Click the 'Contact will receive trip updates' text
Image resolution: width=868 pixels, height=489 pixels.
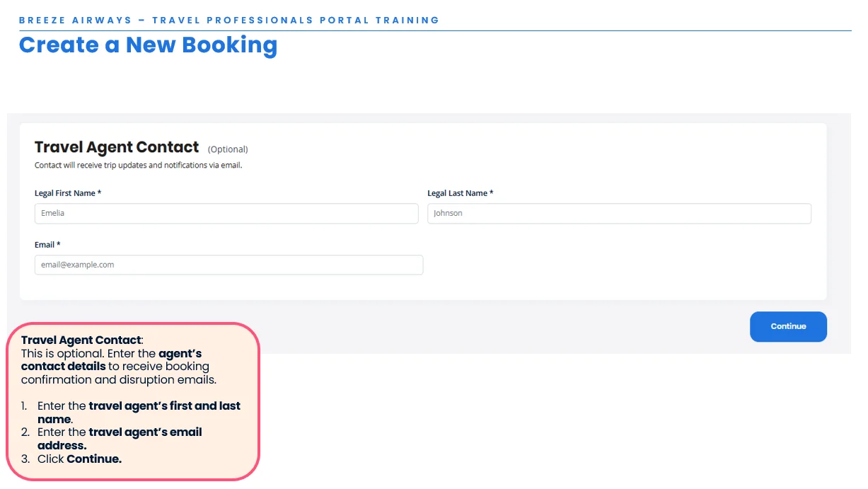138,166
